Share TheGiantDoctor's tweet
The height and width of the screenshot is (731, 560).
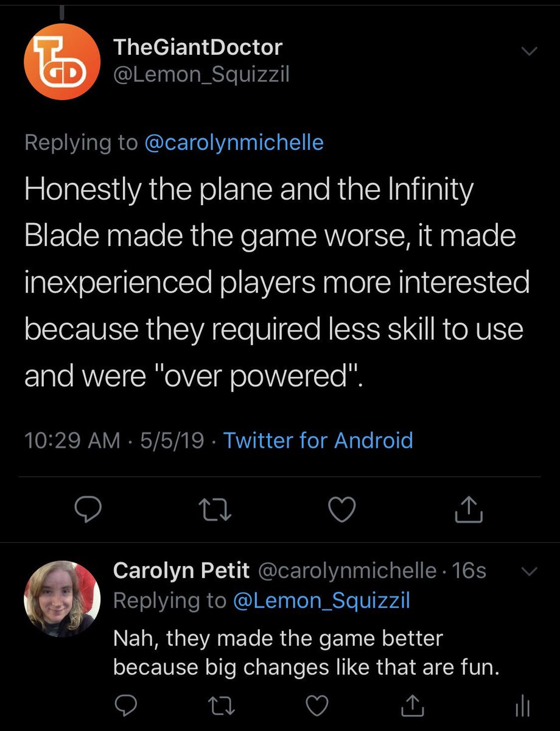pos(469,509)
